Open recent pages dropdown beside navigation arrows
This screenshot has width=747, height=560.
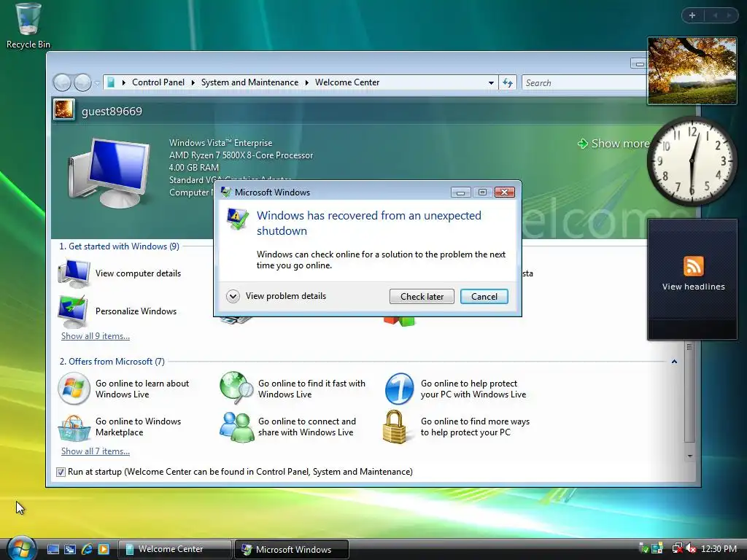click(x=97, y=83)
